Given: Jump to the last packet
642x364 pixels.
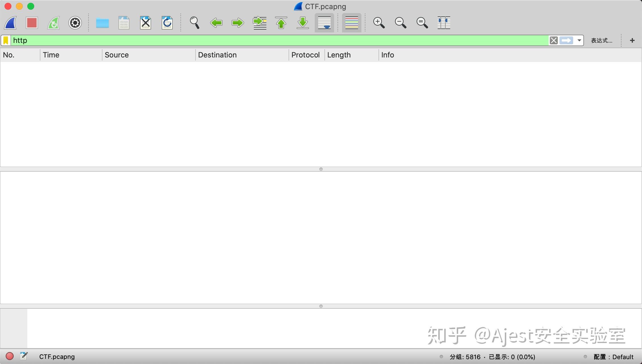Looking at the screenshot, I should point(303,23).
